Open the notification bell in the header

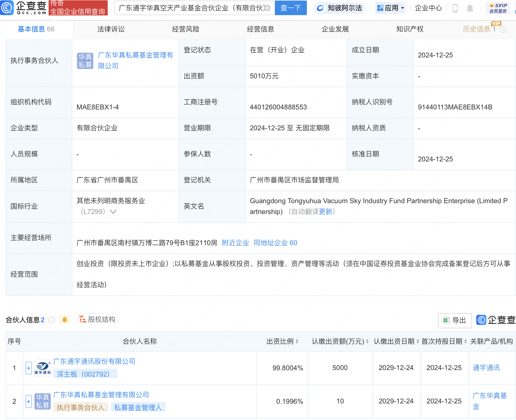[470, 8]
